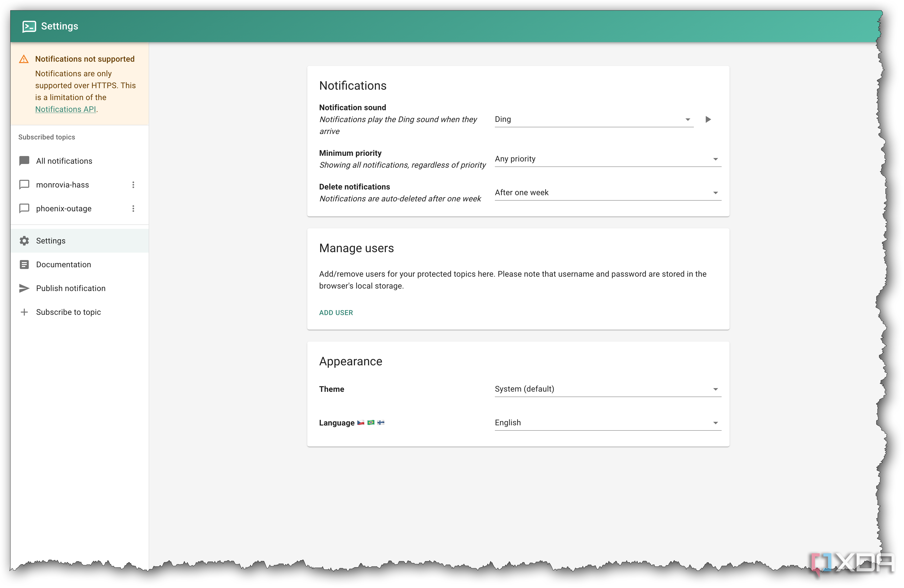Click the phoenix-outage topic chat icon
This screenshot has height=588, width=904.
tap(24, 208)
